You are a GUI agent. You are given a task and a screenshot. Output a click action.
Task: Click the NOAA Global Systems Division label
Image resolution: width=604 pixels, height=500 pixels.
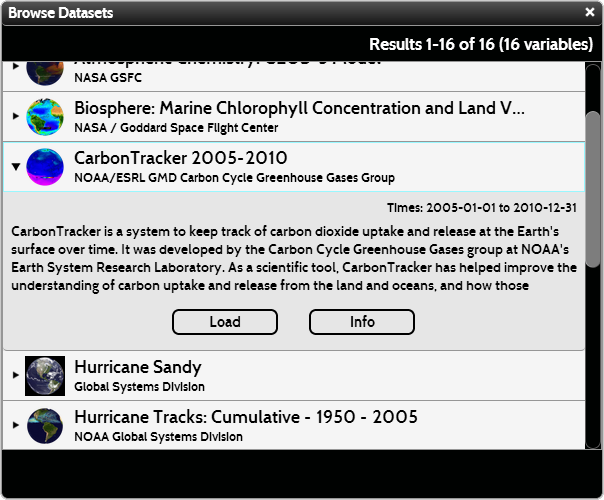click(x=158, y=437)
